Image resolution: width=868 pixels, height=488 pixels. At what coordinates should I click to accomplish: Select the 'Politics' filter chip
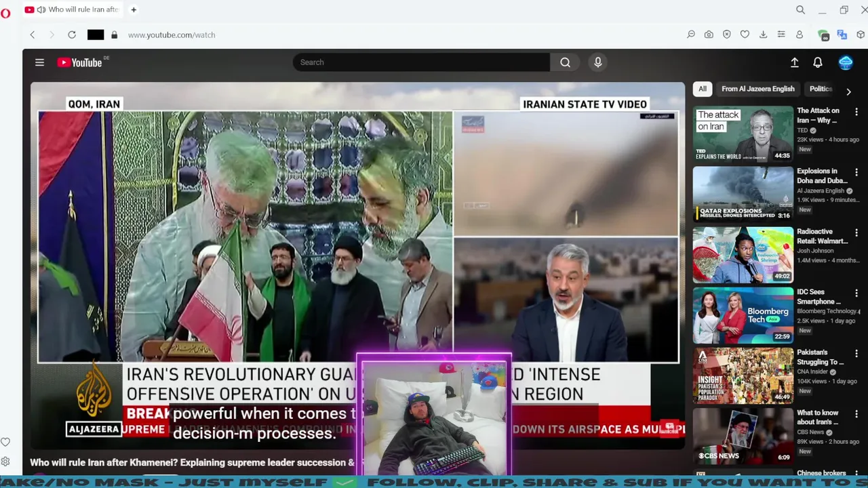821,89
